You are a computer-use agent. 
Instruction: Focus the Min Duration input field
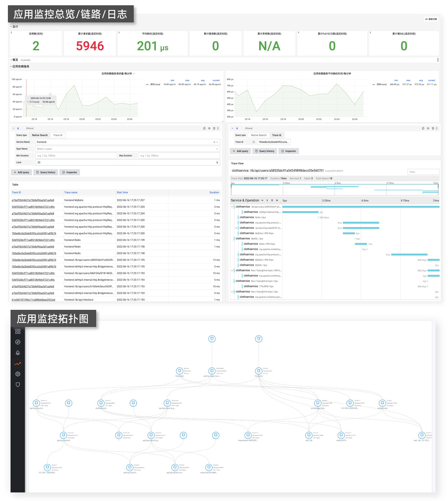pyautogui.click(x=76, y=156)
